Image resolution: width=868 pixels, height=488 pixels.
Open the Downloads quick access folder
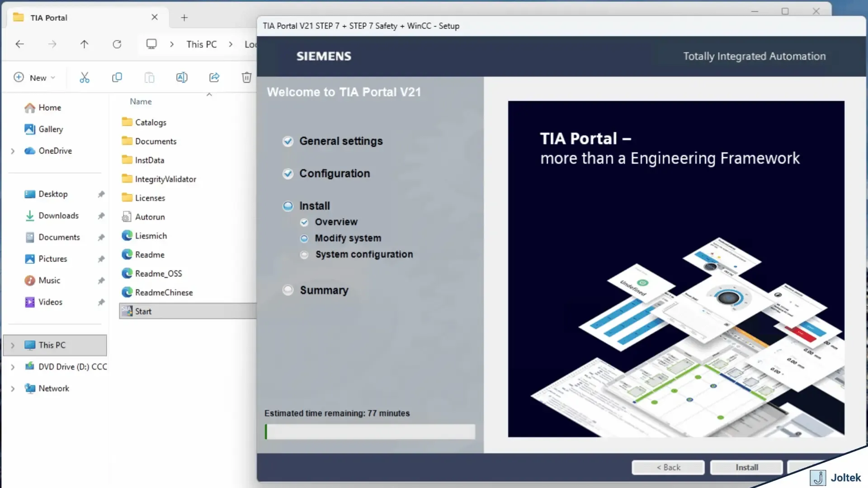point(52,216)
